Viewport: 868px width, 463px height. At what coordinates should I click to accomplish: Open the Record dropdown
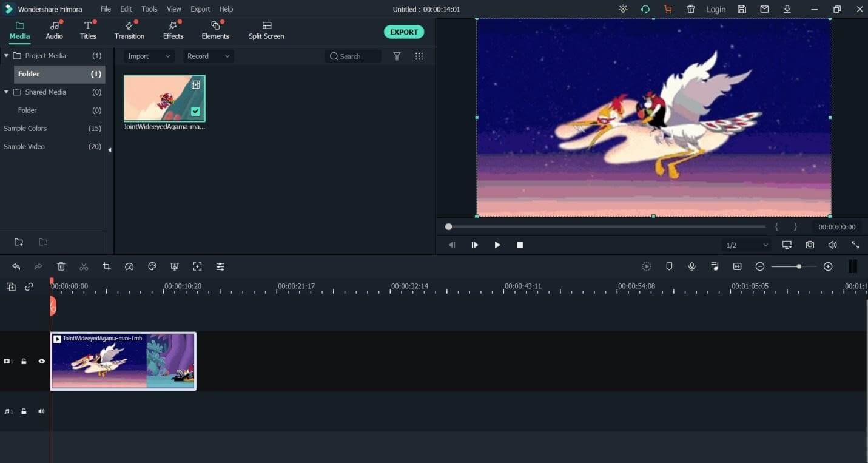pos(209,56)
